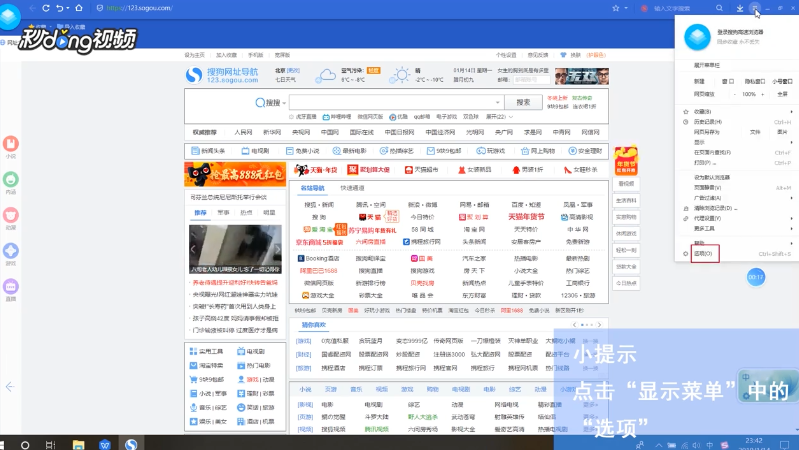Image resolution: width=799 pixels, height=450 pixels.
Task: Click the 最新电影 icon link
Action: coord(350,151)
